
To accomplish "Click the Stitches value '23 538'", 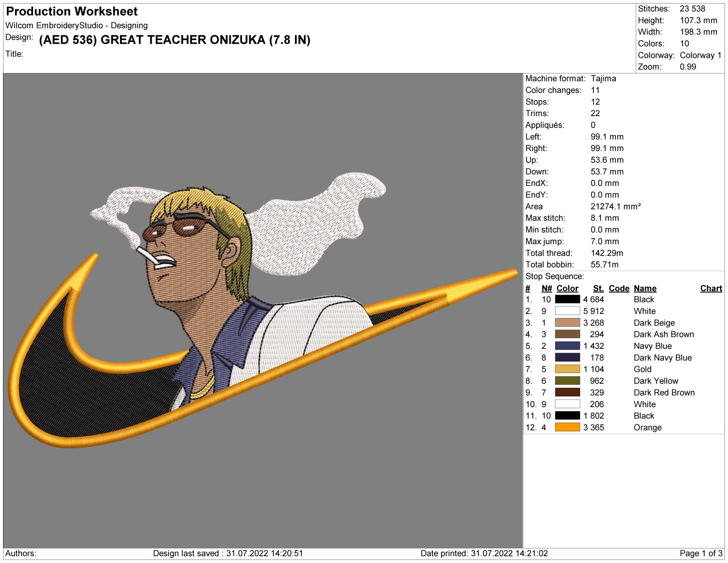I will coord(692,9).
